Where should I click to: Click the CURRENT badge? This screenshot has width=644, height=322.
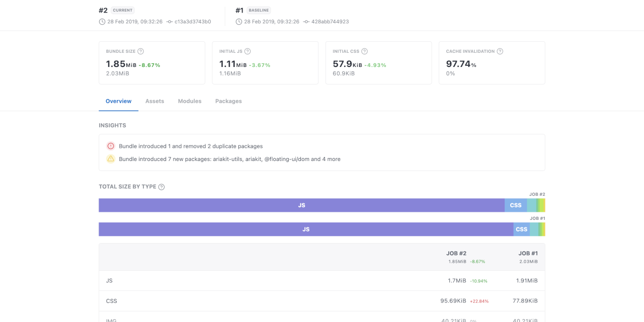tap(123, 10)
